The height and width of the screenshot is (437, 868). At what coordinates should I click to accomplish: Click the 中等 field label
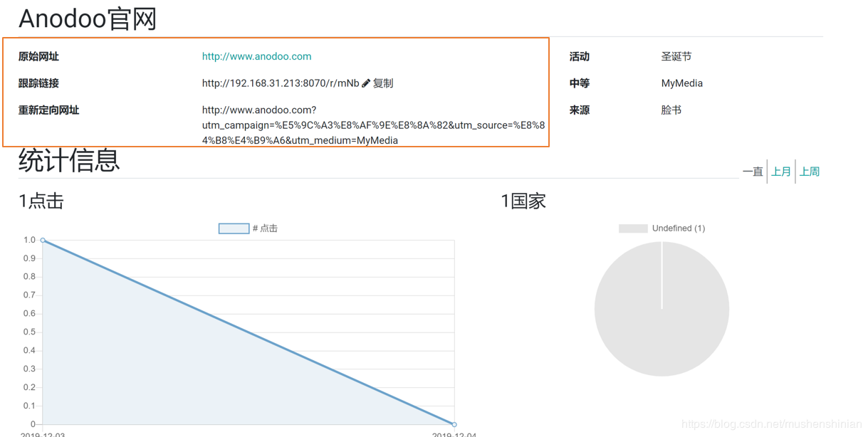click(x=580, y=83)
